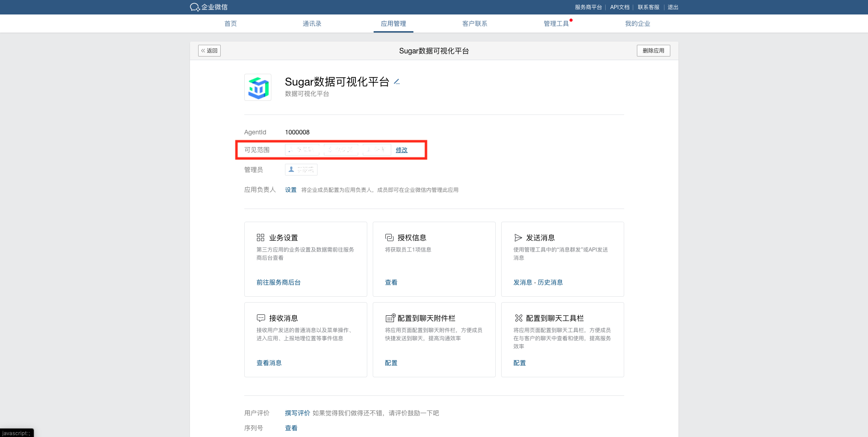Click 联系客服 in the top bar

[649, 7]
